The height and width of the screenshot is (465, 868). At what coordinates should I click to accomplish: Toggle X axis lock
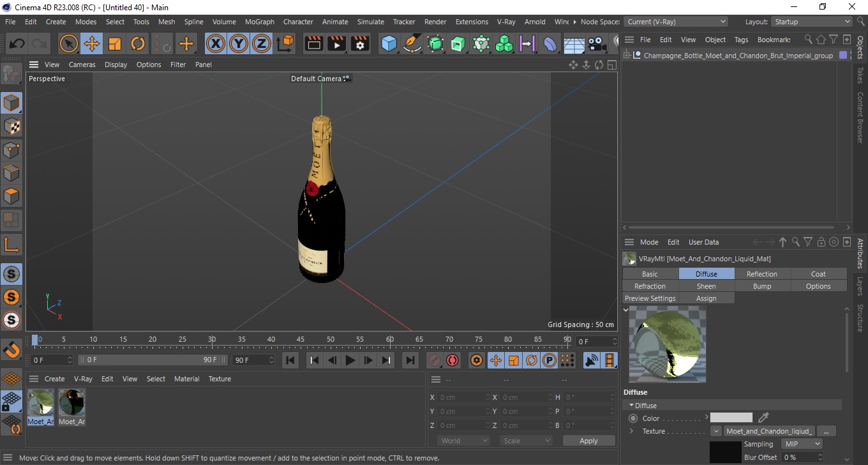(x=216, y=44)
